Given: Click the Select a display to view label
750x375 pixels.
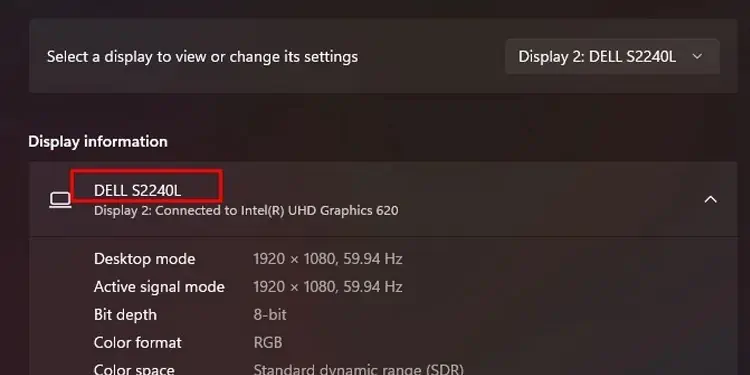Looking at the screenshot, I should (x=202, y=56).
